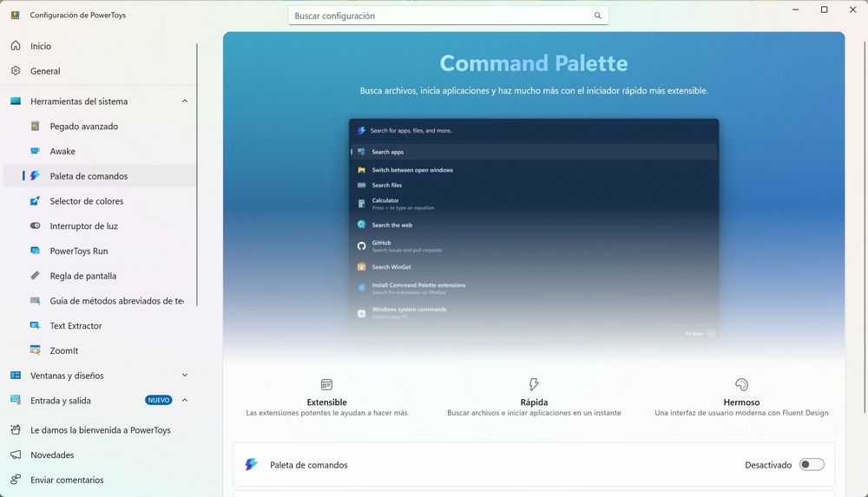Click the Text Extractor icon
The width and height of the screenshot is (868, 497).
pos(35,326)
